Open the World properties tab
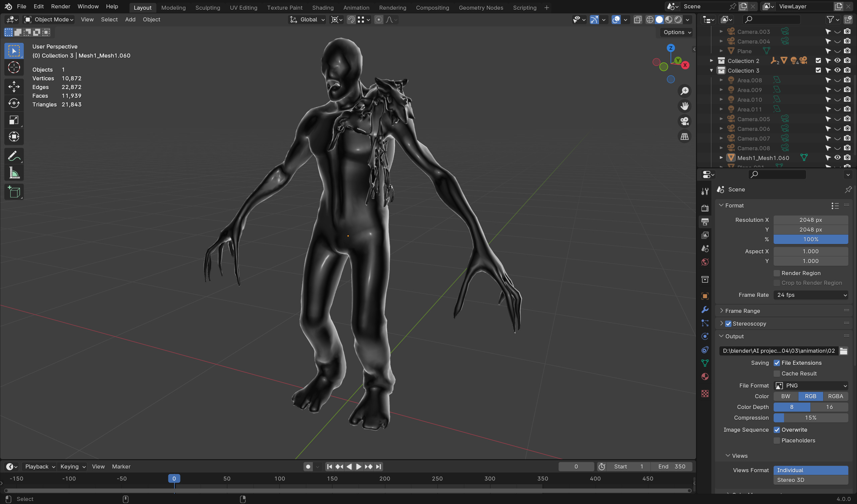 (705, 262)
